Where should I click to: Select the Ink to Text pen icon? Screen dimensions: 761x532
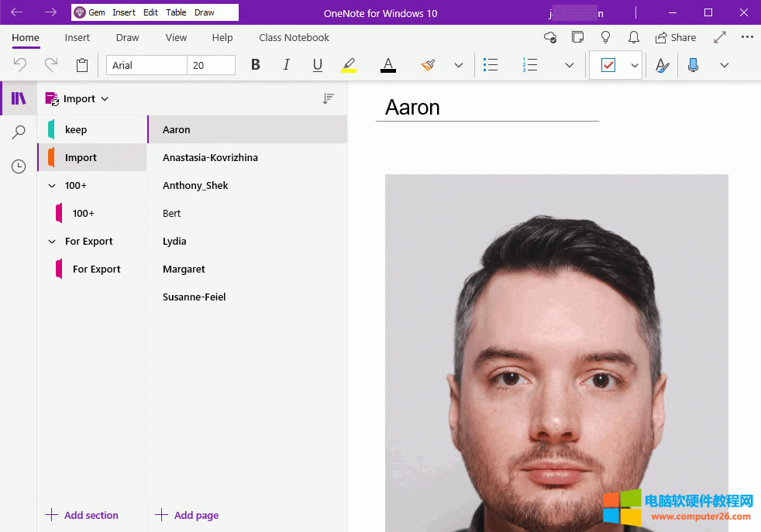coord(662,65)
